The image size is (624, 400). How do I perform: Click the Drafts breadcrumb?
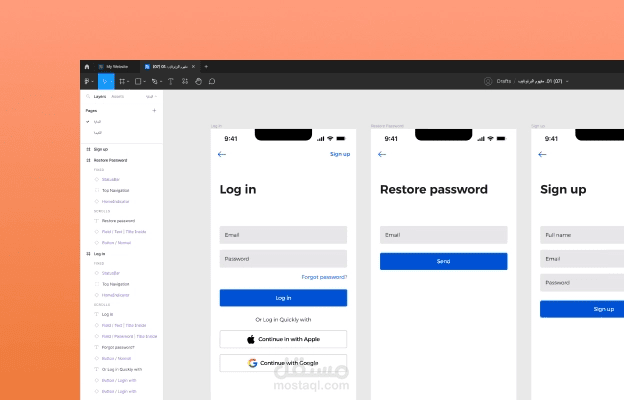(503, 81)
